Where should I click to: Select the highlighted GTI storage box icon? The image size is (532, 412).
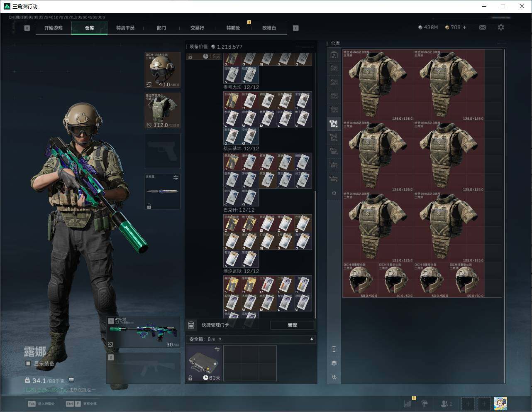[x=334, y=123]
